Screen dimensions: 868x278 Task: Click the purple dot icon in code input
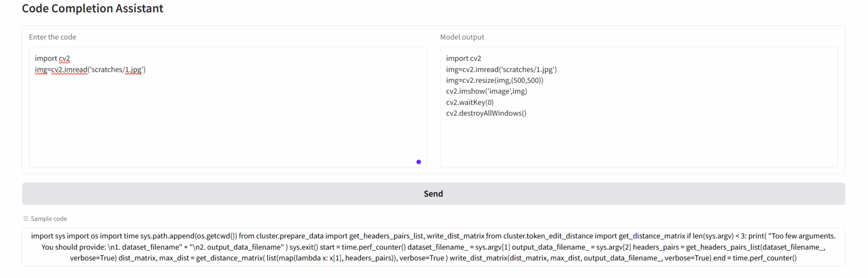pyautogui.click(x=418, y=162)
